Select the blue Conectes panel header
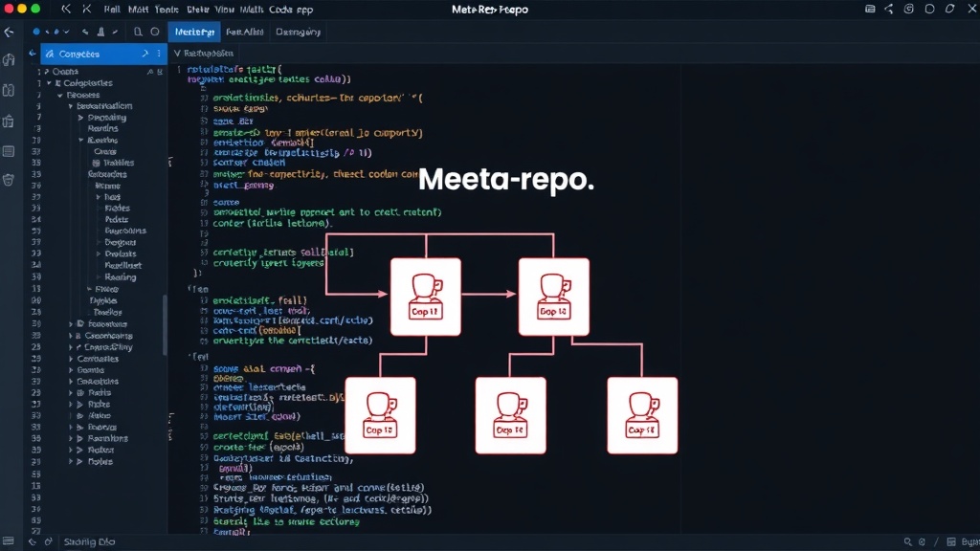Screen dimensions: 980x551 103,54
